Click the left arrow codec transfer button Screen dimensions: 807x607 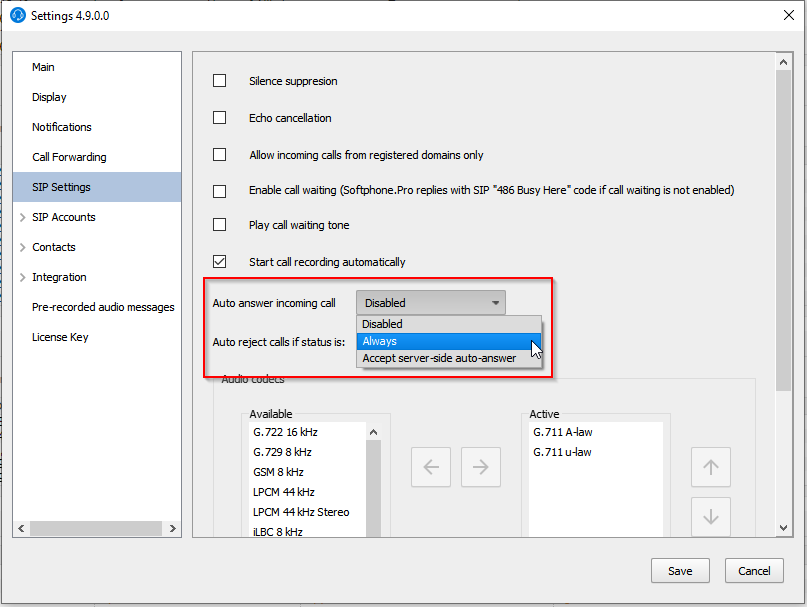pos(431,467)
